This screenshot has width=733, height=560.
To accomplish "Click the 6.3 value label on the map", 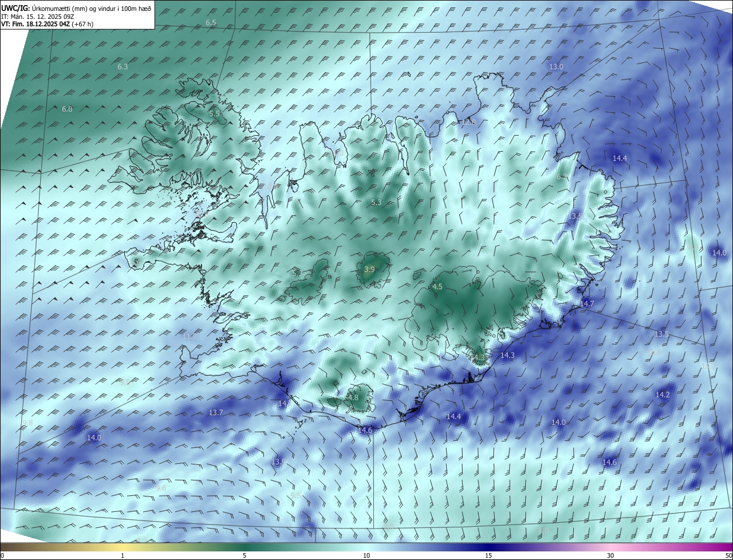I will click(x=123, y=67).
